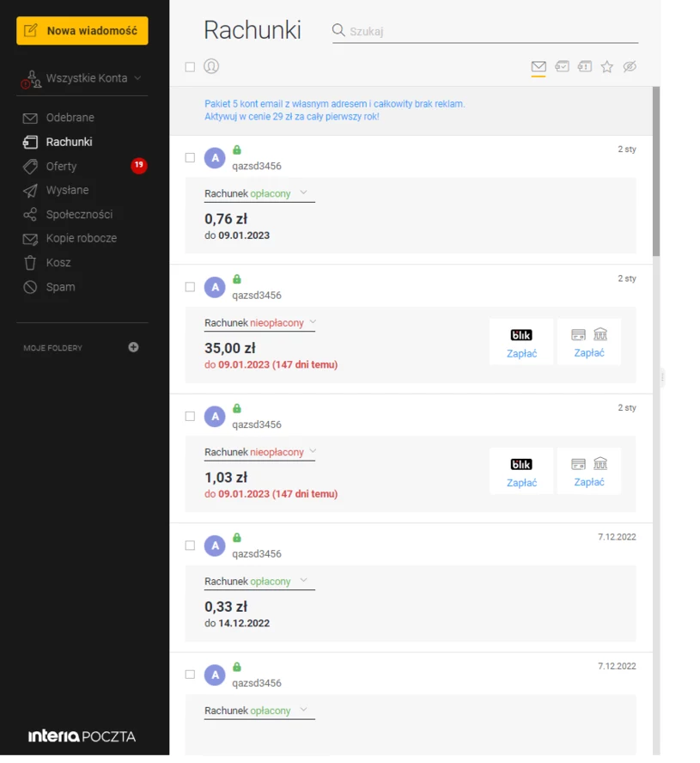Click green lock icon on 0,76 zł message
Image resolution: width=700 pixels, height=763 pixels.
point(237,150)
